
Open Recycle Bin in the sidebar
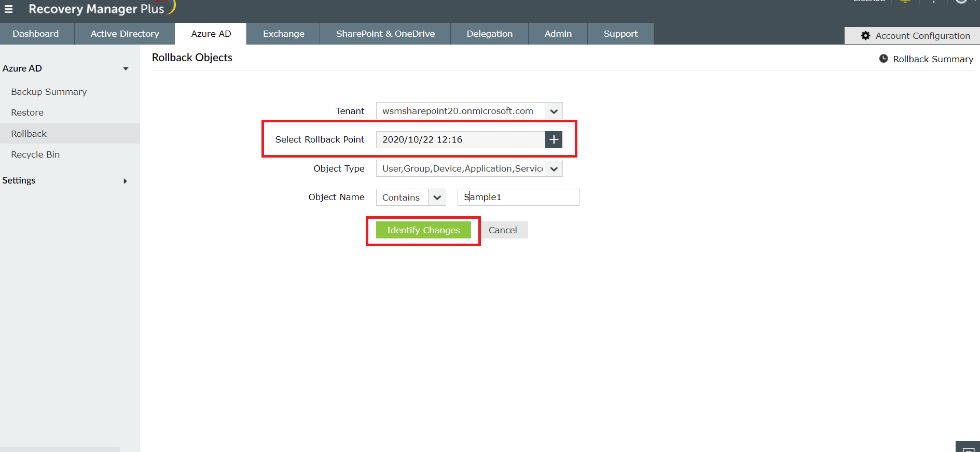pos(35,154)
